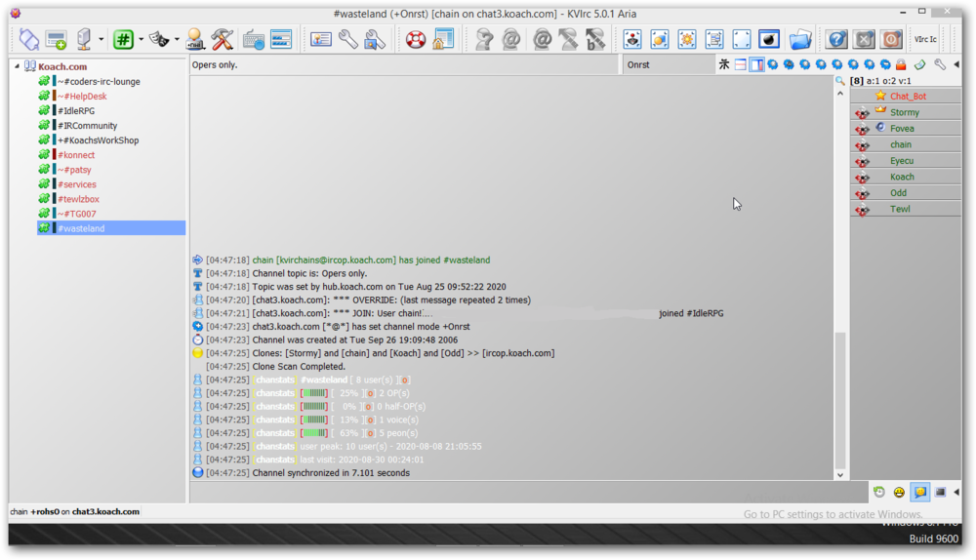Switch to the #IRCommunity channel

click(x=87, y=126)
